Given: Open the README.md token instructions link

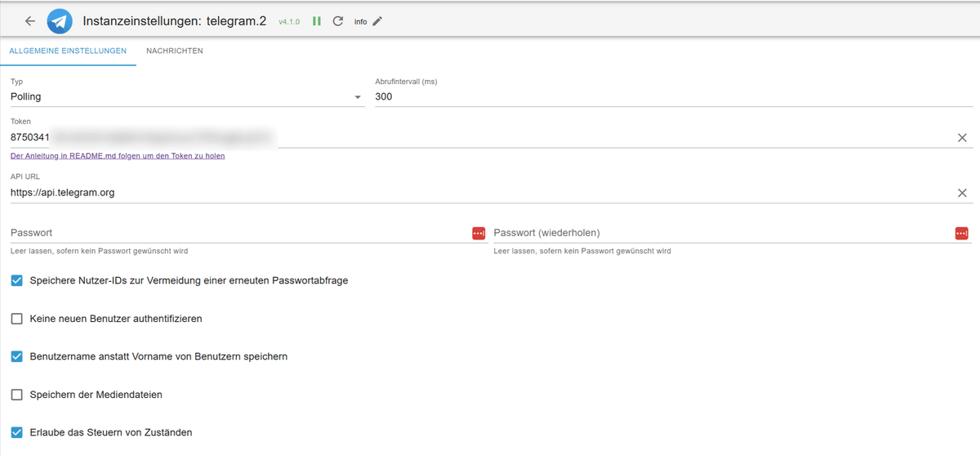Looking at the screenshot, I should point(118,155).
